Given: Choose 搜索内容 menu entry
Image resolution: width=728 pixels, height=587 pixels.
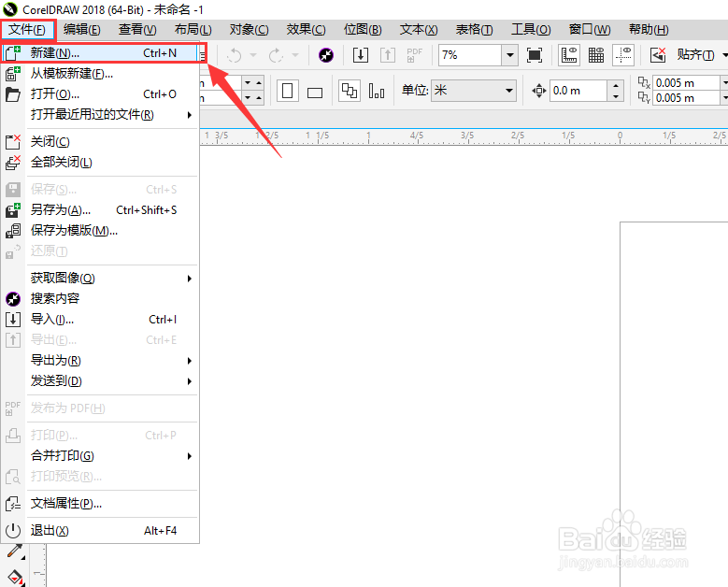Looking at the screenshot, I should [101, 298].
